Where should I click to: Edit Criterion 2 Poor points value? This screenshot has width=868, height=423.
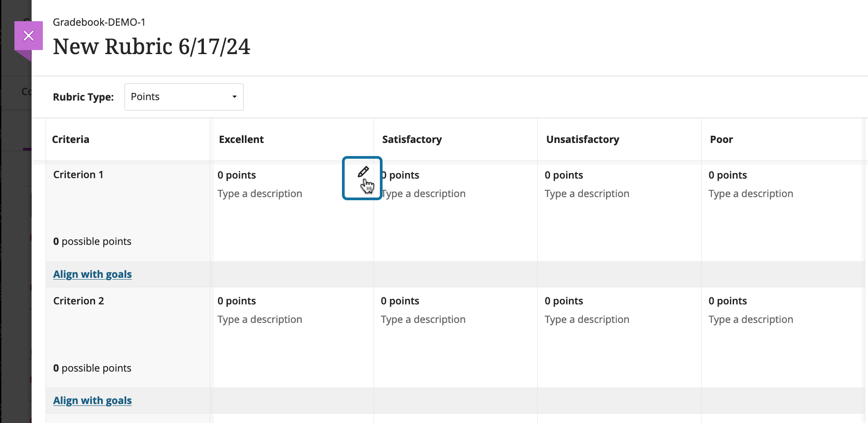727,301
